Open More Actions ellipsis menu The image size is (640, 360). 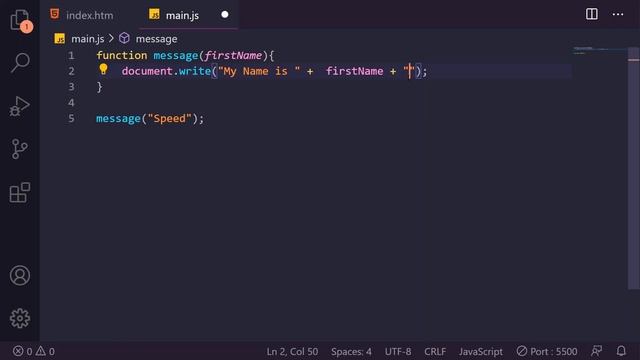[x=618, y=15]
